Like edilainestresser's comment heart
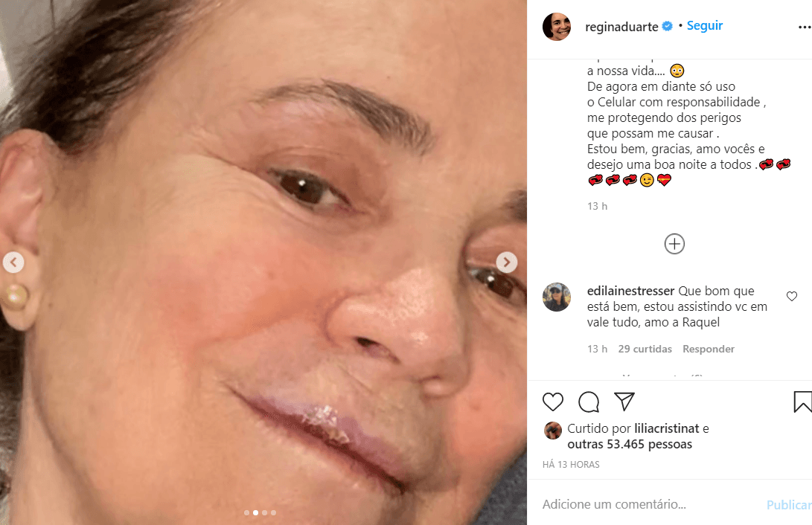812x525 pixels. [792, 297]
